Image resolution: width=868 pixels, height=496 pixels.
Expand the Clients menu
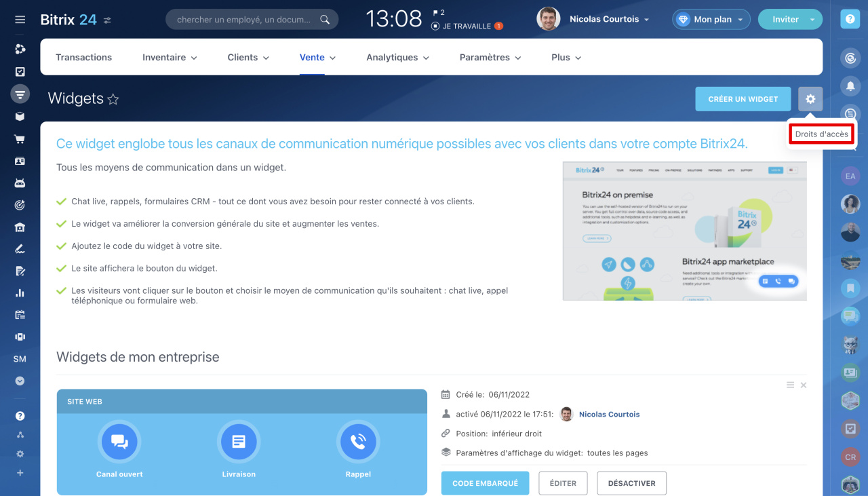(x=248, y=58)
